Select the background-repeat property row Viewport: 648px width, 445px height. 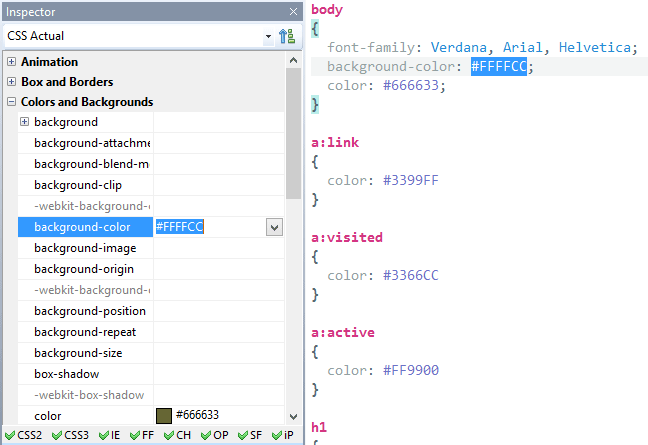(x=151, y=332)
